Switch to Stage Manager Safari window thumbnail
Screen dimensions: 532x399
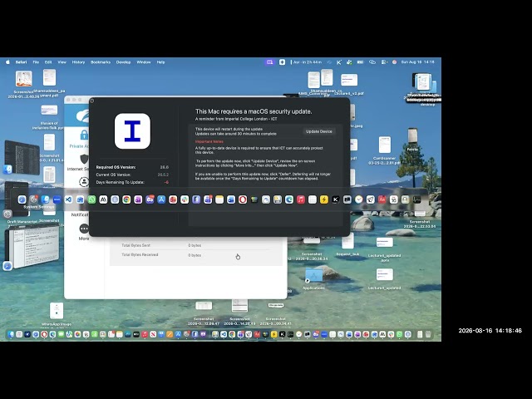(32, 247)
